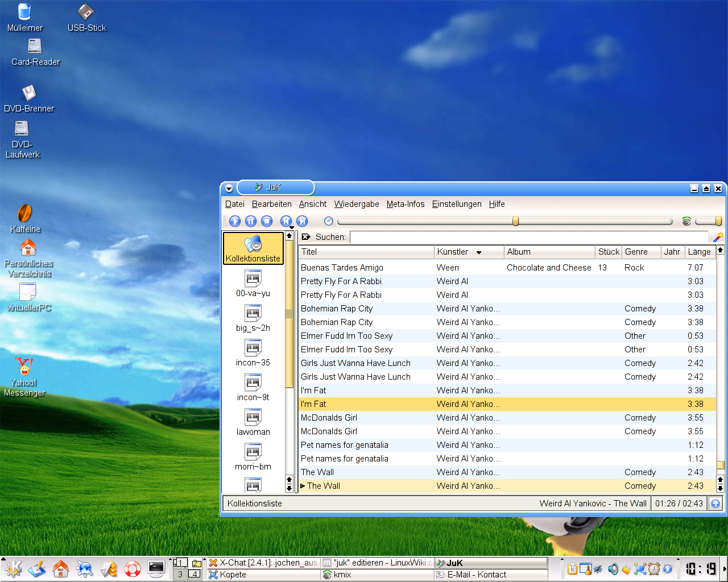The height and width of the screenshot is (582, 728).
Task: Select the Kollektionsliste playlist
Action: click(253, 248)
